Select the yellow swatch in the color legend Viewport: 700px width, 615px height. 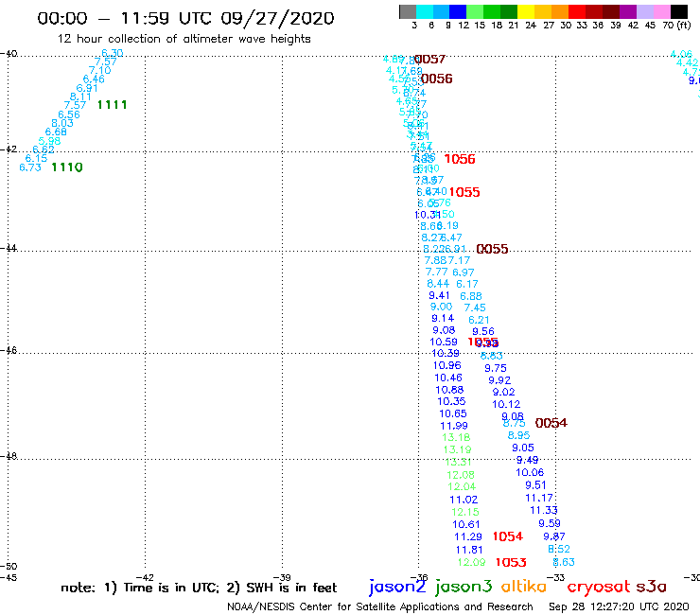(x=525, y=11)
